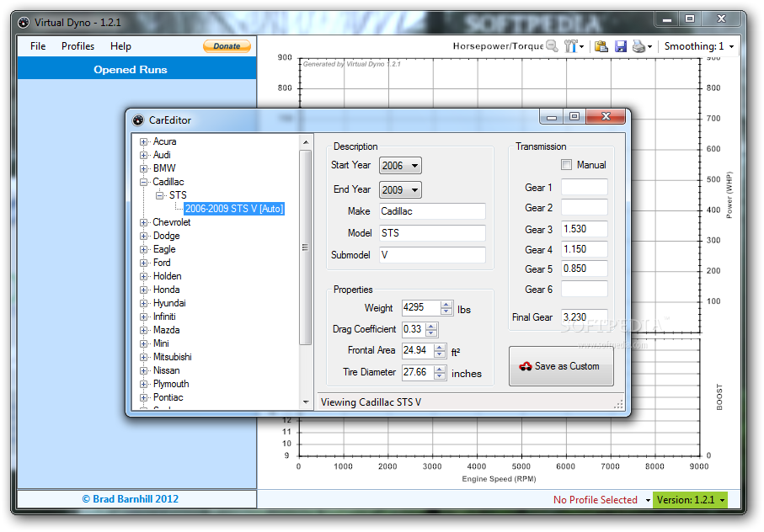Image resolution: width=764 pixels, height=532 pixels.
Task: Expand the Dodge tree node
Action: tap(143, 236)
